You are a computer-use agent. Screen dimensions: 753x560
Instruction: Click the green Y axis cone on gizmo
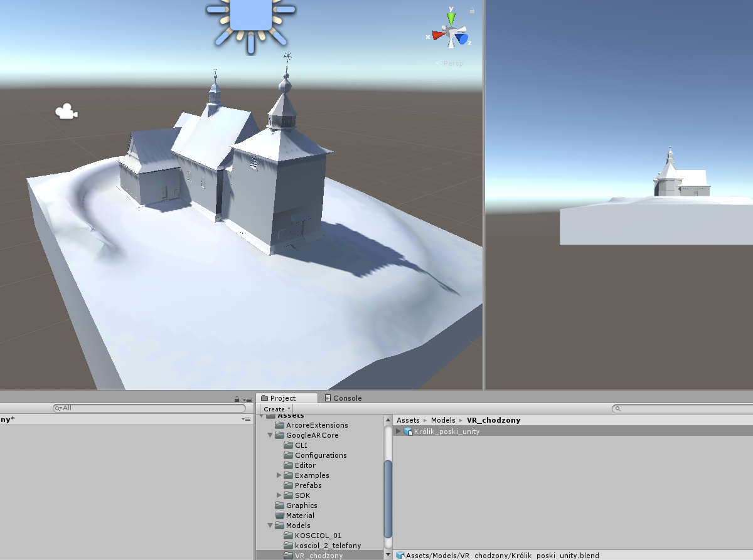[x=451, y=17]
